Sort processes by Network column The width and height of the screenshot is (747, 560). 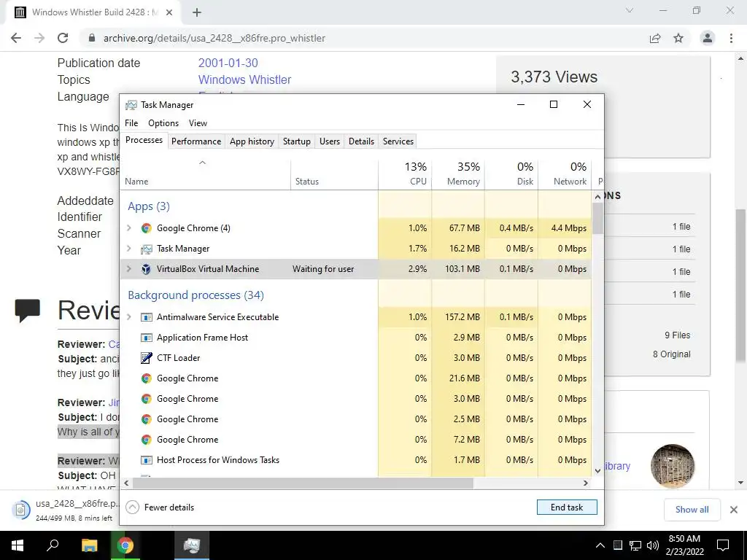pyautogui.click(x=565, y=175)
